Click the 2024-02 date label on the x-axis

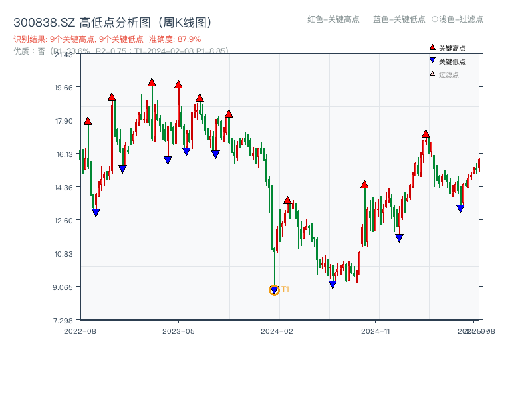click(278, 331)
